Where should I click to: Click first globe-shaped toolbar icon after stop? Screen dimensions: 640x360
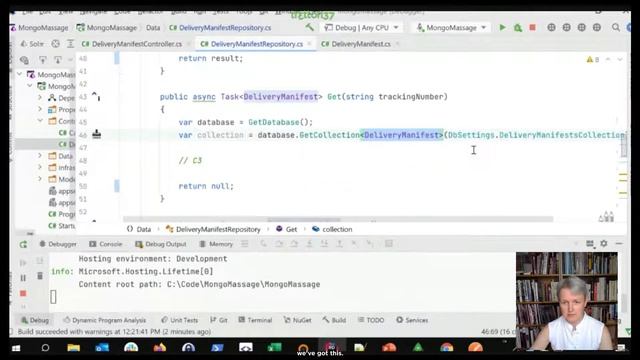tap(551, 28)
